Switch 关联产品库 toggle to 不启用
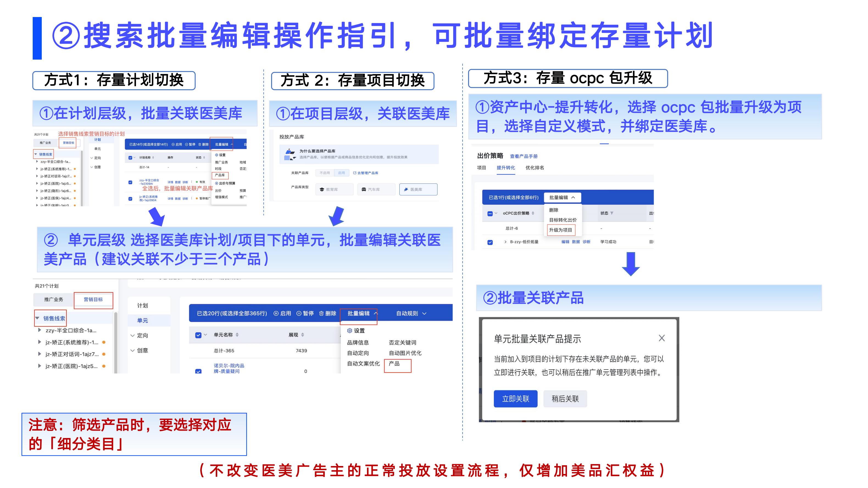868x488 pixels. 324,173
